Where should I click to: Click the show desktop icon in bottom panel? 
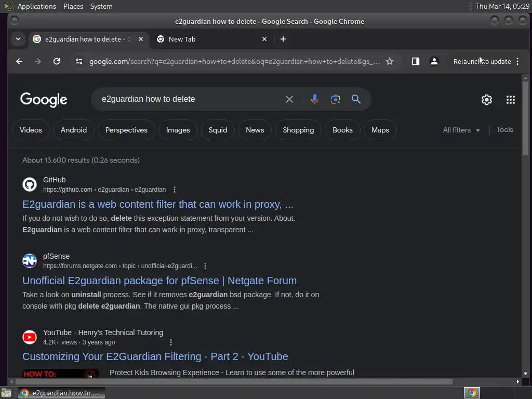(6, 393)
